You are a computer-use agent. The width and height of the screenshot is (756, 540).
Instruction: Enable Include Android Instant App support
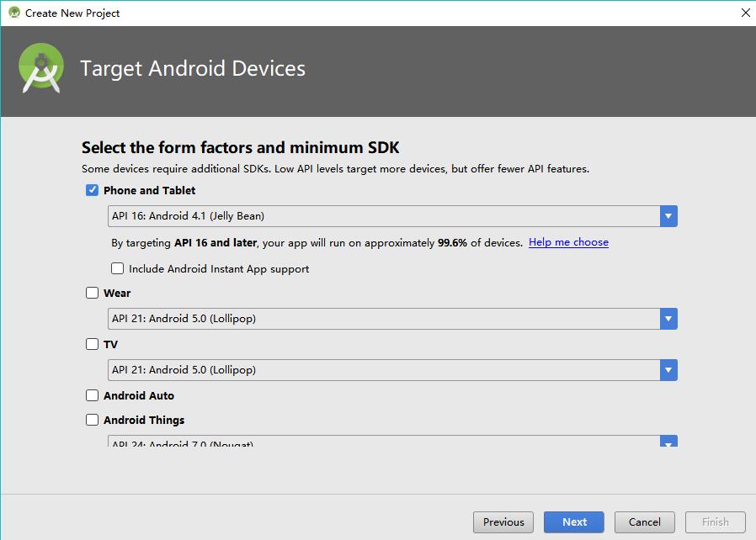[118, 269]
